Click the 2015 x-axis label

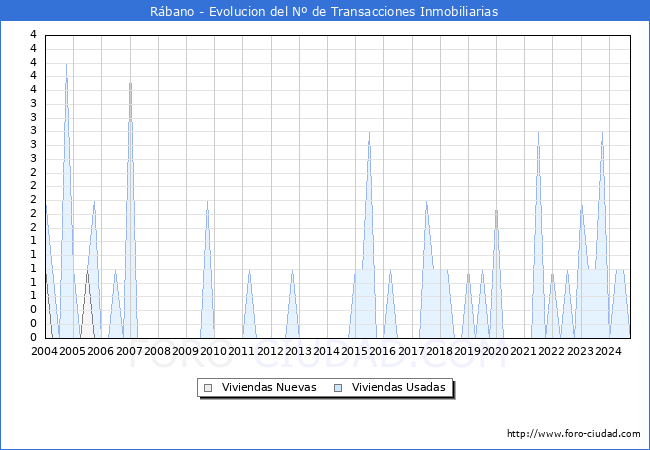coord(354,351)
